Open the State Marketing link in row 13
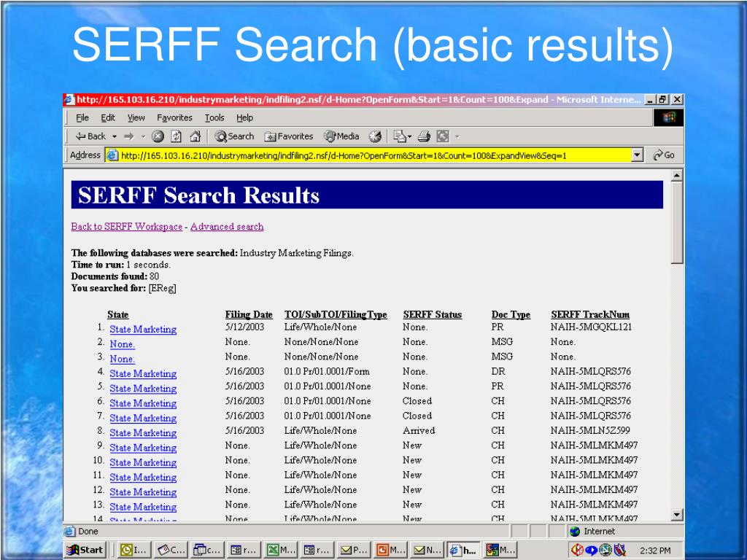This screenshot has width=747, height=560. (143, 507)
